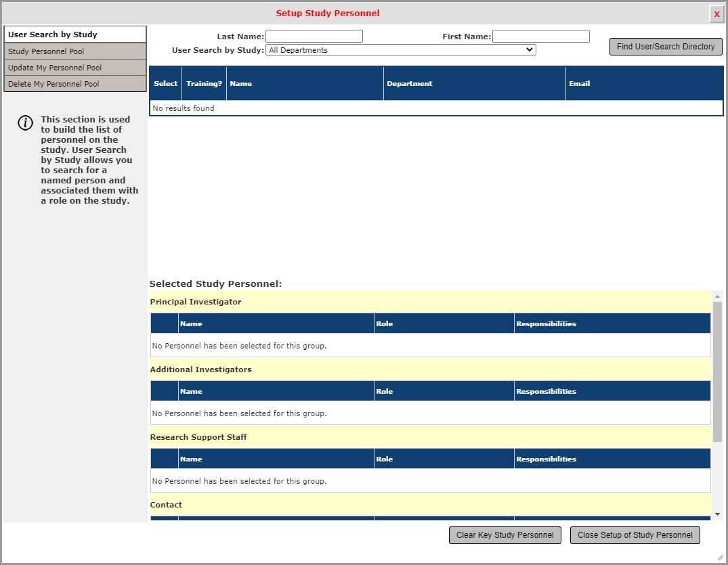Screen dimensions: 728x565
Task: Click Role header under Principal Investigator
Action: (x=444, y=323)
